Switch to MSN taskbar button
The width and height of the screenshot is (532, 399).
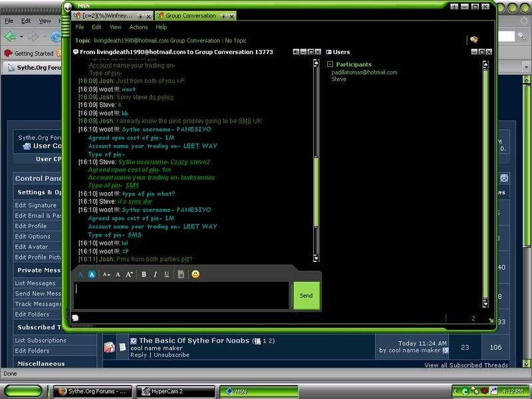259,391
